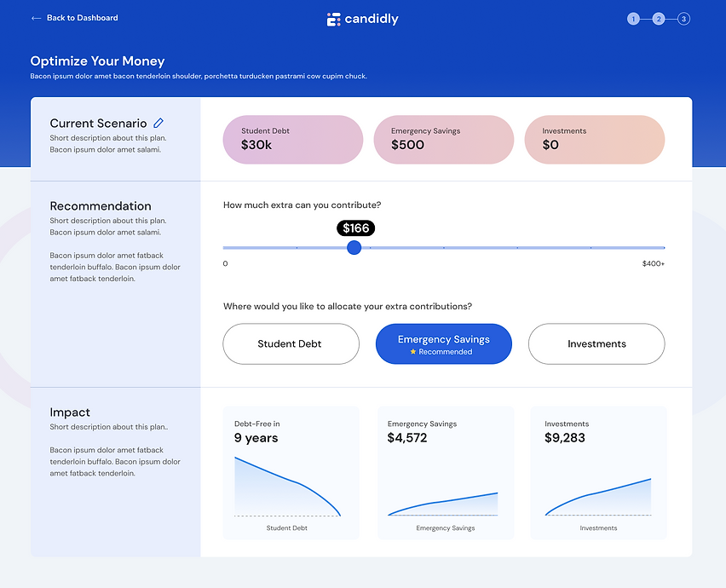Select Student Debt allocation option
Viewport: 726px width, 588px height.
pyautogui.click(x=291, y=344)
